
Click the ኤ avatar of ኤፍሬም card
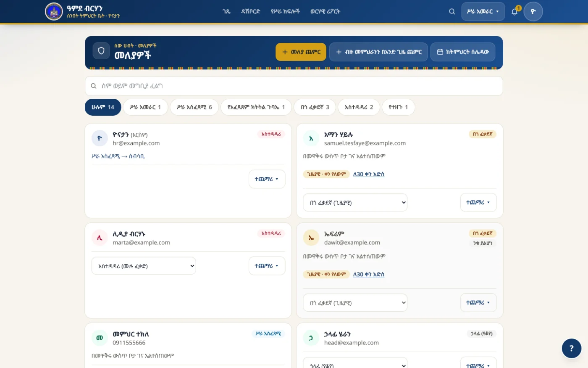(311, 238)
